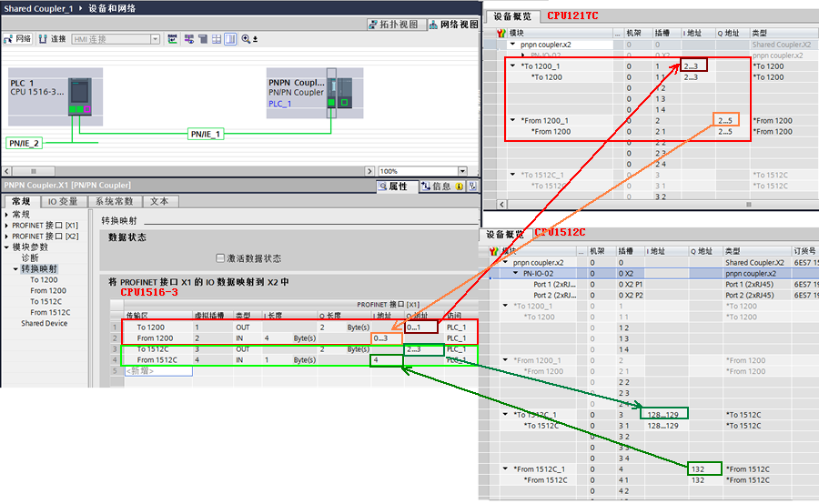The image size is (819, 504).
Task: Click the relations/show addresses toolbar icon
Action: point(172,39)
